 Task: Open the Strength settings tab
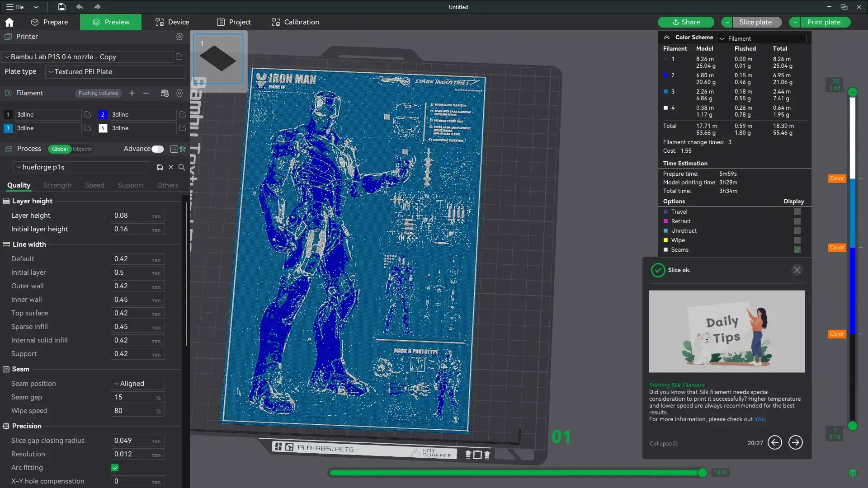point(57,185)
